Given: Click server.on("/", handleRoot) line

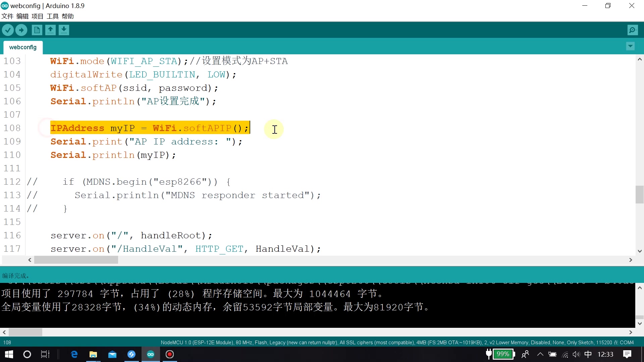Looking at the screenshot, I should (x=131, y=236).
